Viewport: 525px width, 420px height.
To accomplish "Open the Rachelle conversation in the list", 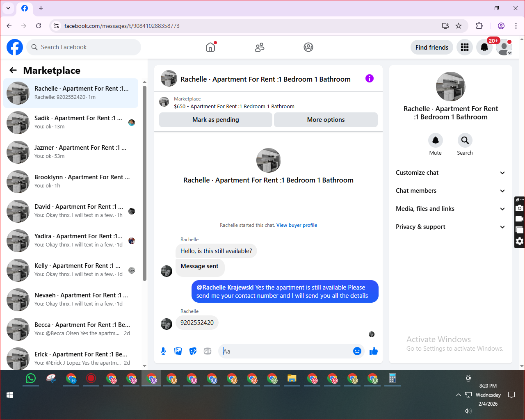I will 71,93.
